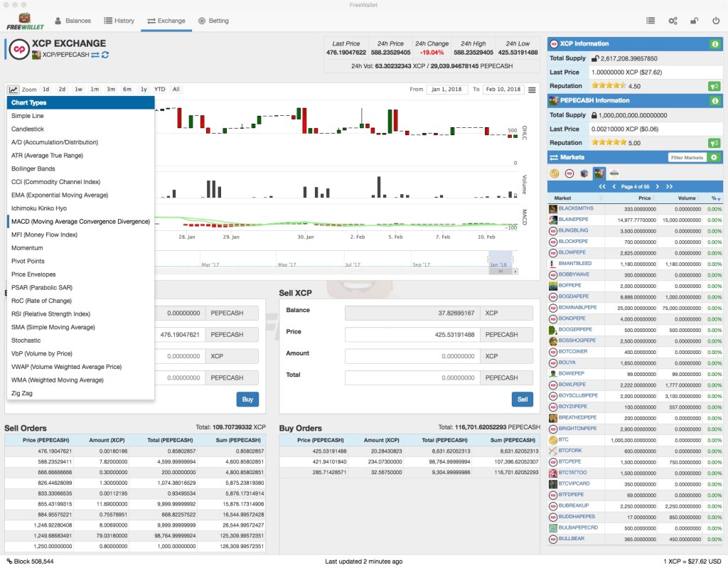Lock the wallet using padlock icon
The image size is (728, 568).
[694, 21]
